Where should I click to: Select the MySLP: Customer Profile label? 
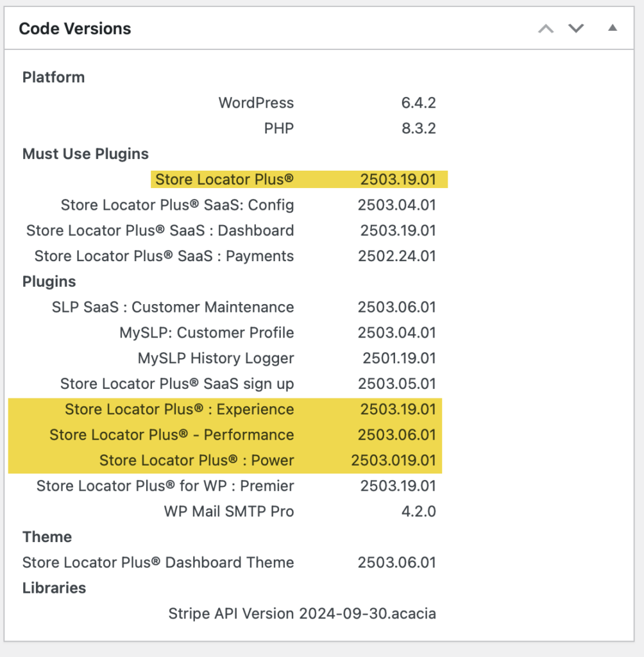[207, 333]
